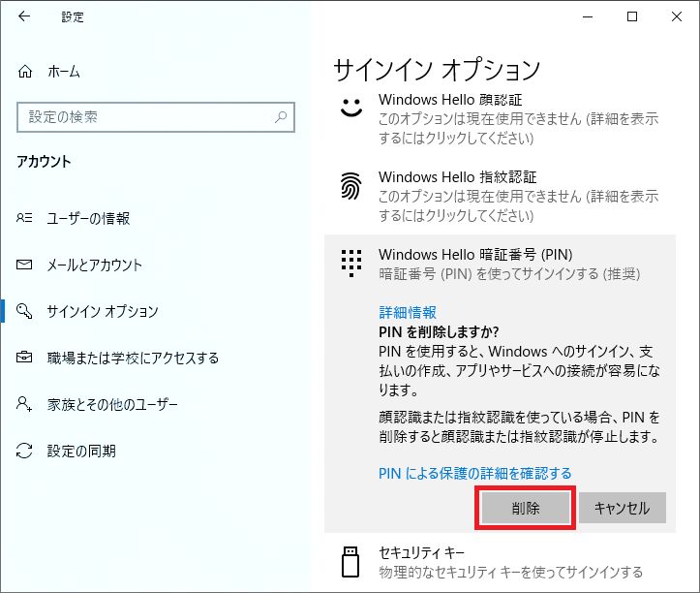Click the 削除 button
This screenshot has height=593, width=700.
coord(526,508)
